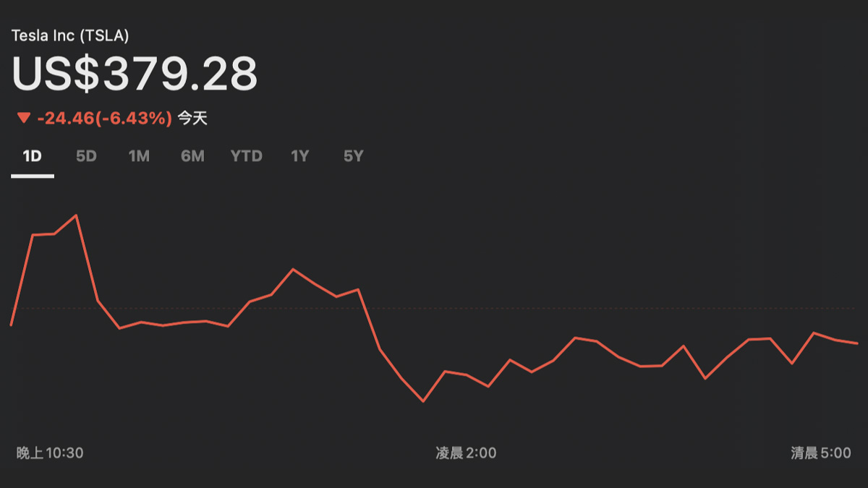Viewport: 868px width, 488px height.
Task: Select the YTD range tab
Action: [x=246, y=156]
